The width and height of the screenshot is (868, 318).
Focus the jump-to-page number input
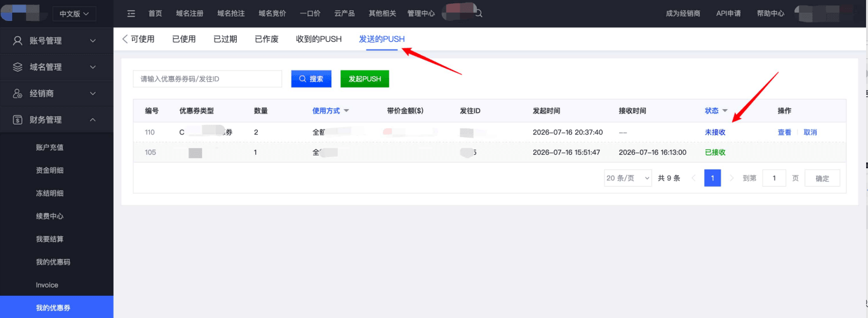pos(774,178)
